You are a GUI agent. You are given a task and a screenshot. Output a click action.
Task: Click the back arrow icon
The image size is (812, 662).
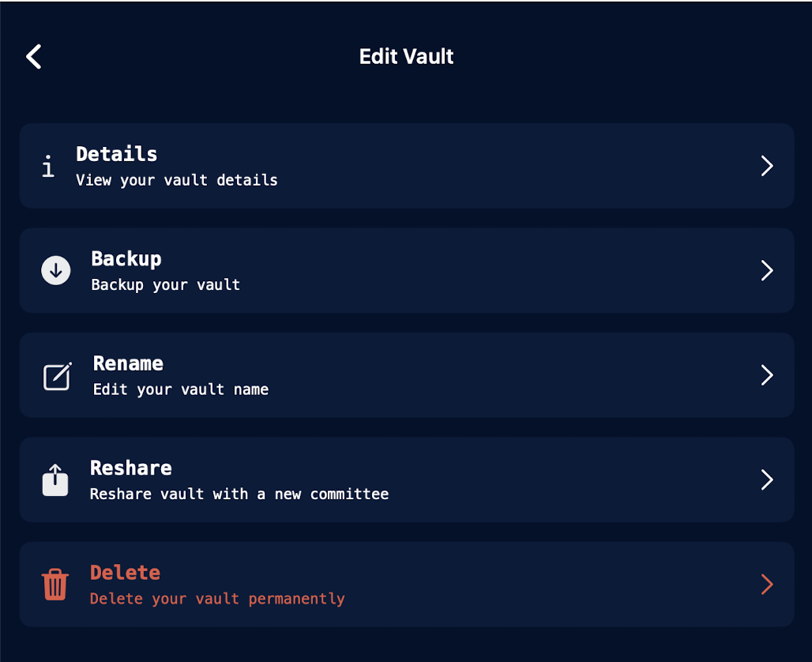pos(34,57)
